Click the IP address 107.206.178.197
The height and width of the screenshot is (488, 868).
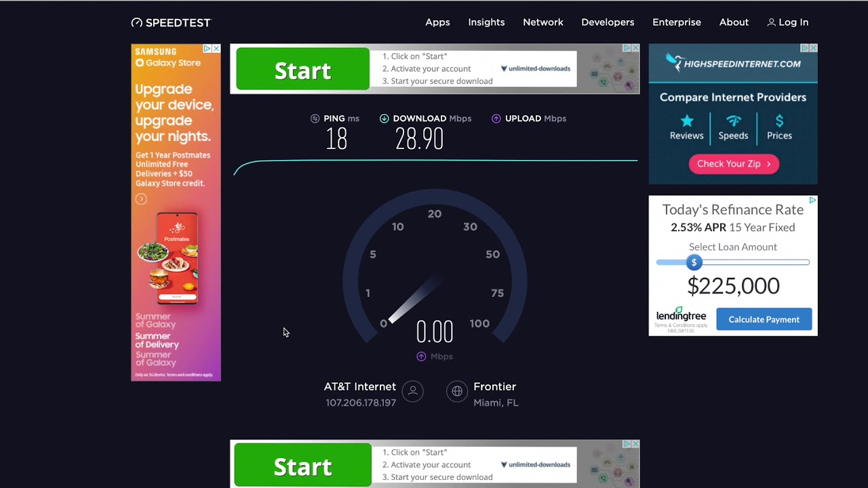360,403
